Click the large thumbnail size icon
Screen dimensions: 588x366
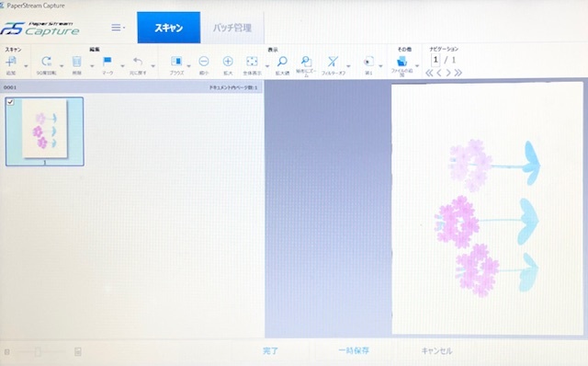(x=77, y=351)
